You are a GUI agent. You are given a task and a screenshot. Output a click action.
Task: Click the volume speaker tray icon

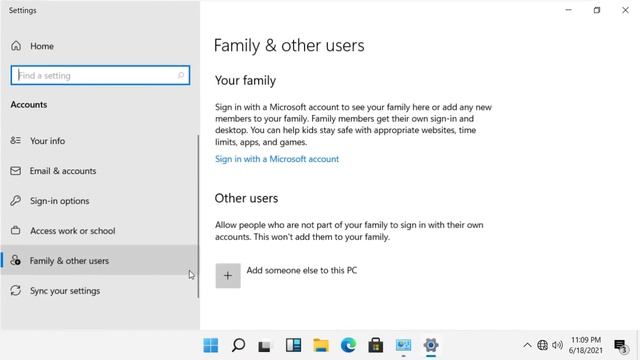click(x=557, y=345)
